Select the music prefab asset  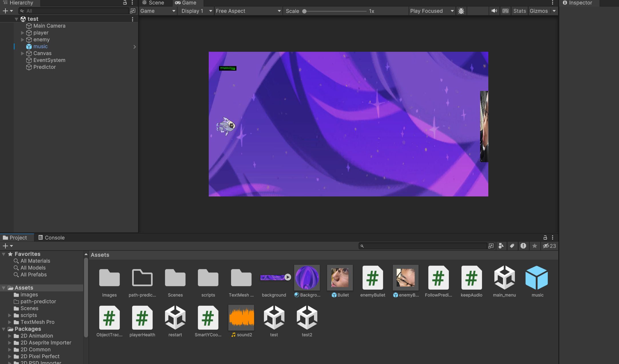[537, 278]
